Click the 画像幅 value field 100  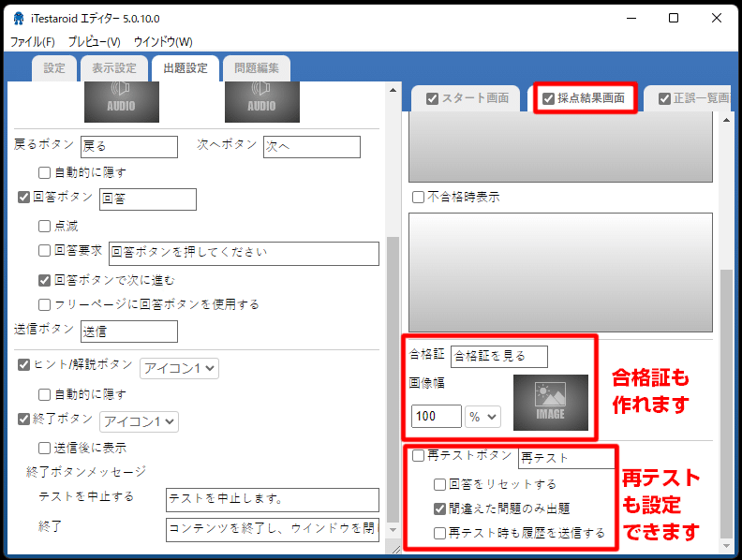click(x=437, y=416)
